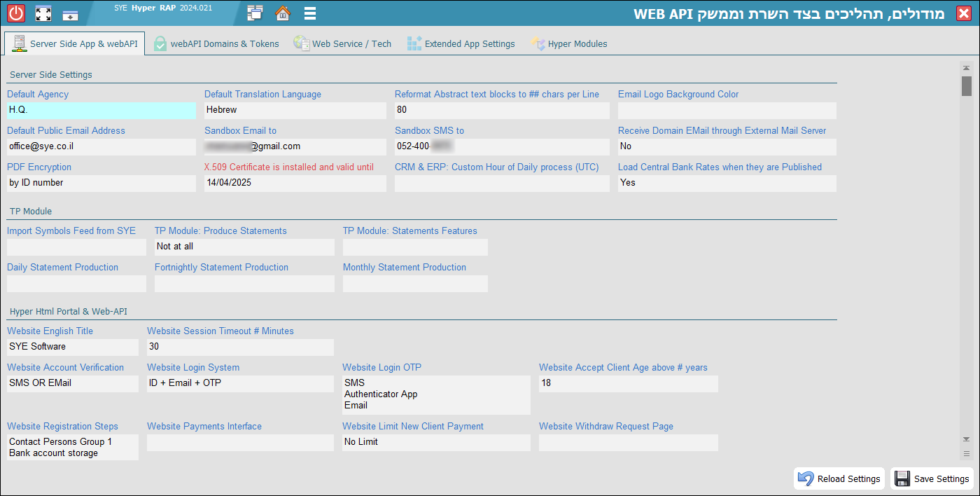Go to home via the house icon

coord(283,13)
